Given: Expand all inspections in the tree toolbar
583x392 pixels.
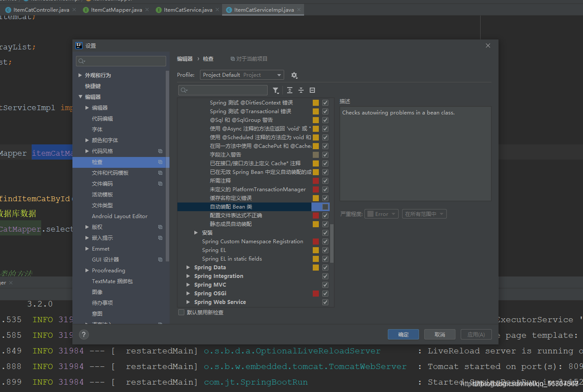Looking at the screenshot, I should pos(290,90).
